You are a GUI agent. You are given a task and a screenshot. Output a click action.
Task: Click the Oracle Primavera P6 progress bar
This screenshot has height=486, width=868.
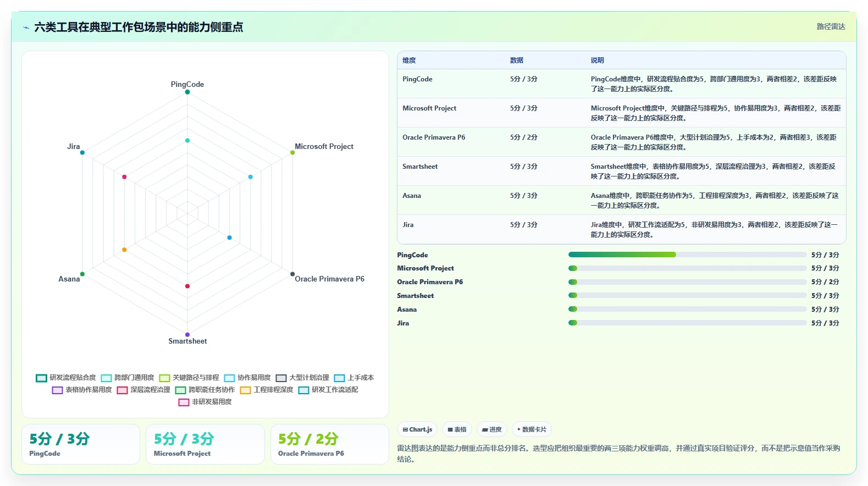coord(687,282)
